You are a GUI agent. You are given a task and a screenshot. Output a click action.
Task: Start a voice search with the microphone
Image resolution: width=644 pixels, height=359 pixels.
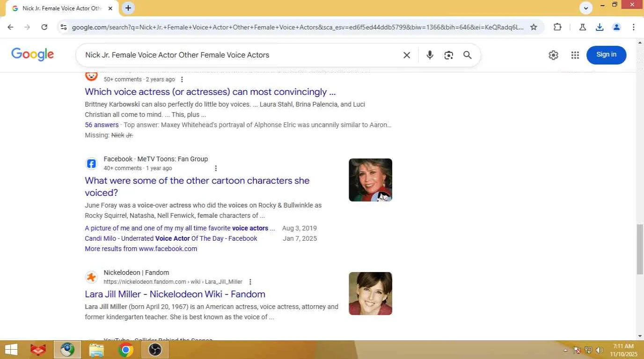[x=430, y=55]
